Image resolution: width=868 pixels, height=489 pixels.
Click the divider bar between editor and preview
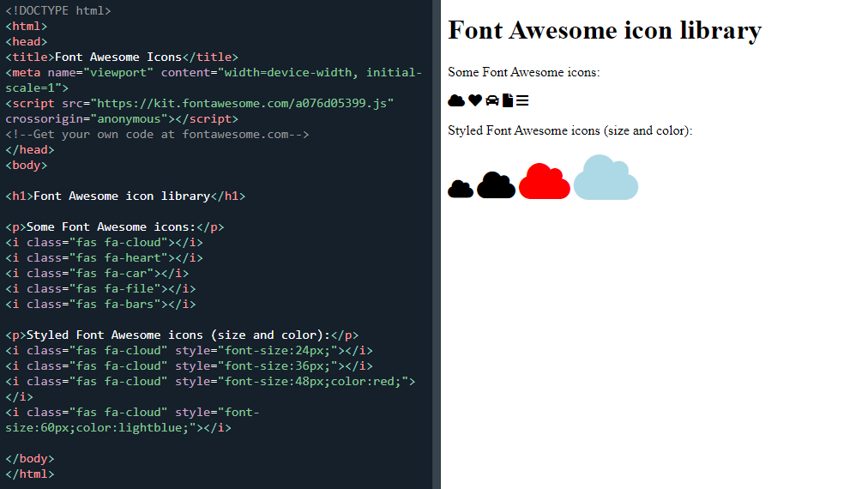[x=437, y=244]
